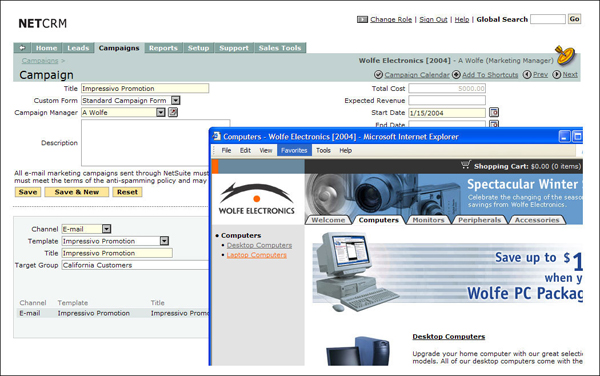This screenshot has width=600, height=376.
Task: Click the Change Role icon
Action: tap(362, 19)
